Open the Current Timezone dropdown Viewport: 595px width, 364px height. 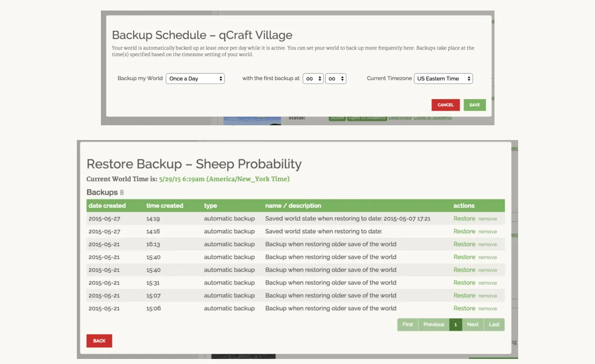[443, 78]
